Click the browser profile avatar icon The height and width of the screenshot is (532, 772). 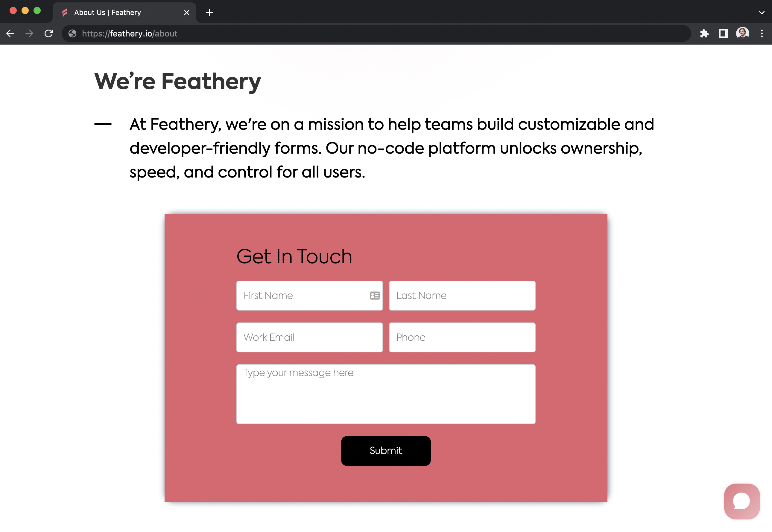pos(741,33)
